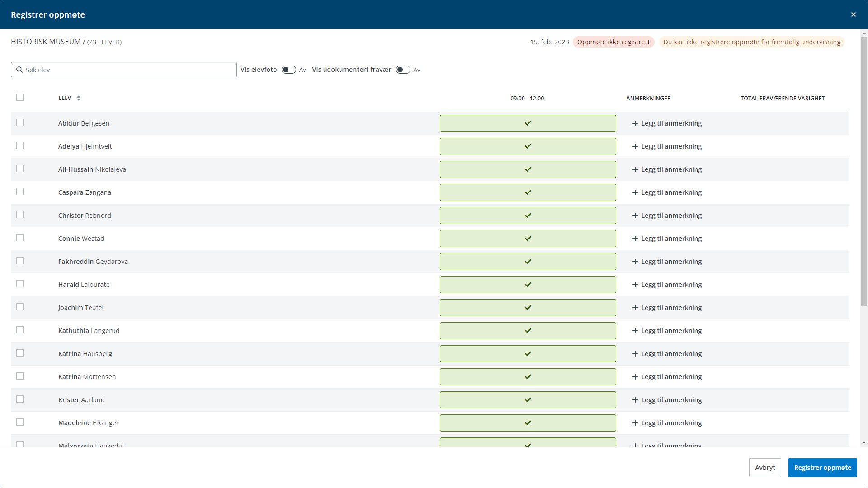Image resolution: width=868 pixels, height=488 pixels.
Task: Select the checkbox for Katrina Hausberg
Action: point(20,353)
